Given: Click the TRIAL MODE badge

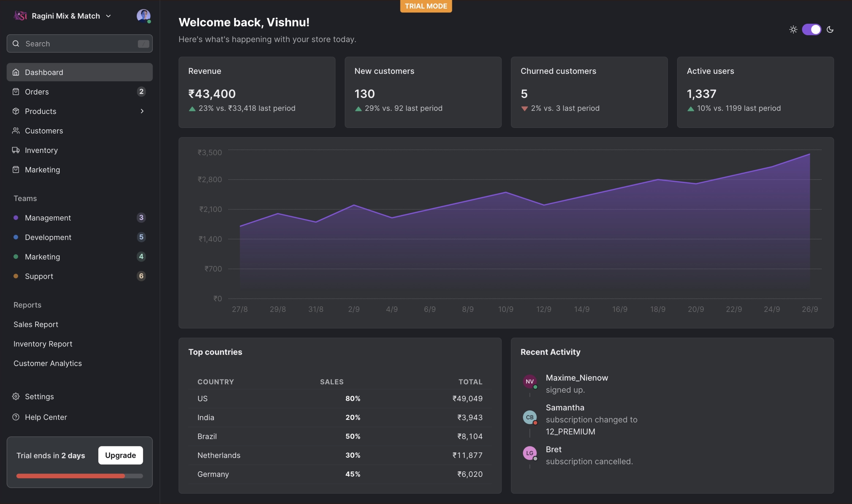Looking at the screenshot, I should click(426, 6).
